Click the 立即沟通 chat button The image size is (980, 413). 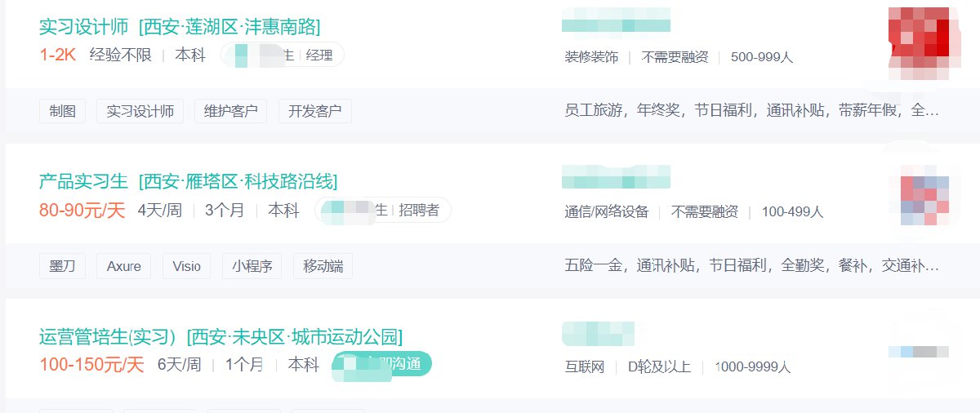click(x=381, y=364)
